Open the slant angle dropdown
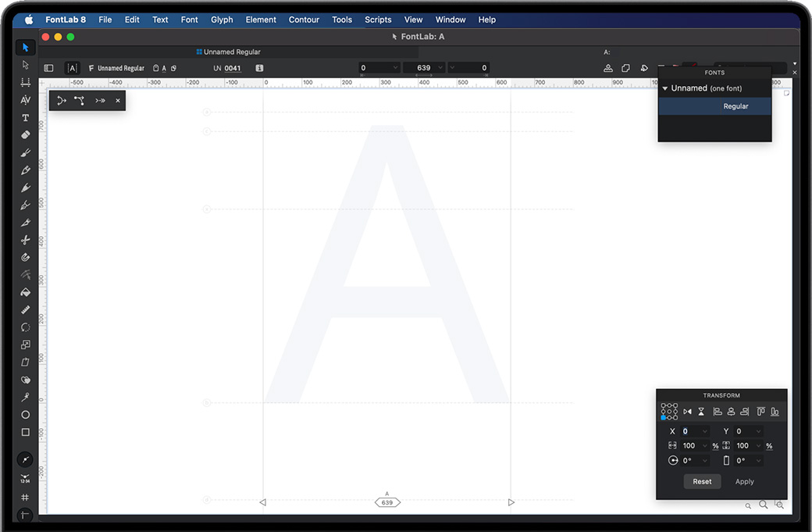The height and width of the screenshot is (532, 812). pos(759,460)
